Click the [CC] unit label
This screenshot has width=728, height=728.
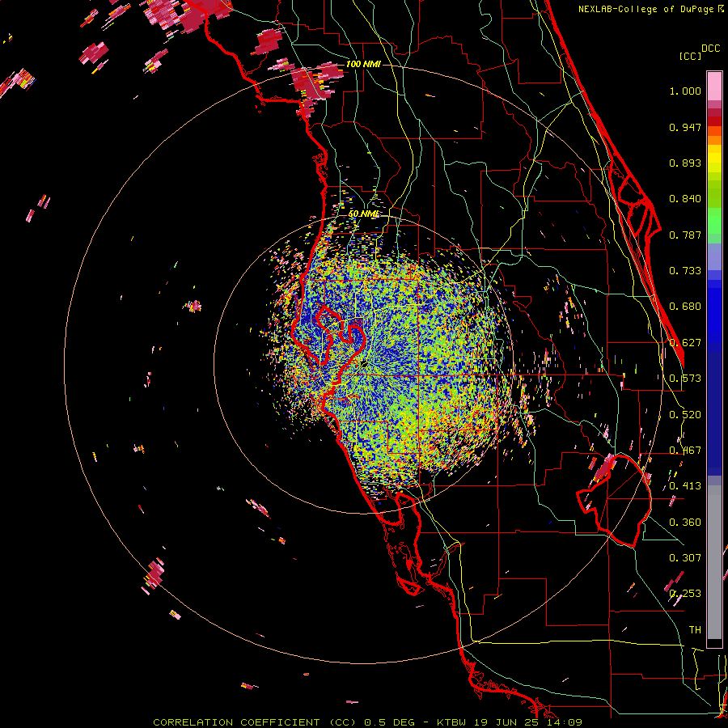[690, 56]
